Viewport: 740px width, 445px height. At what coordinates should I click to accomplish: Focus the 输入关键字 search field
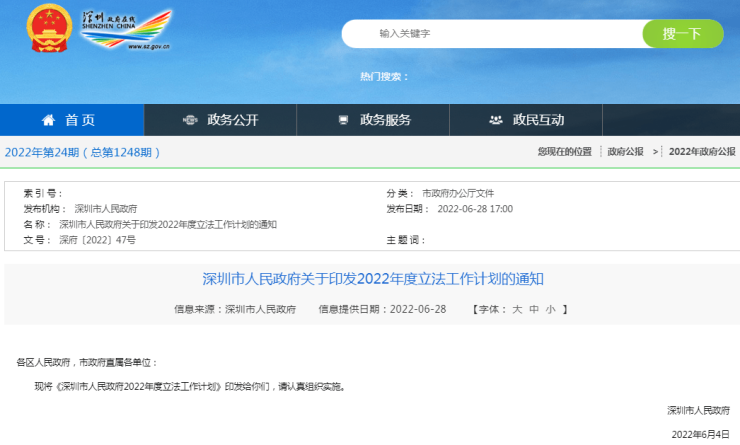pos(492,34)
